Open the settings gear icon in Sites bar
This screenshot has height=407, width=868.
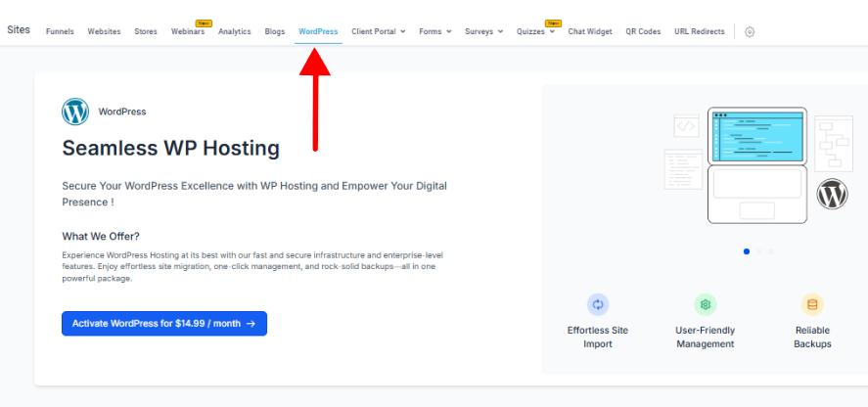tap(750, 32)
